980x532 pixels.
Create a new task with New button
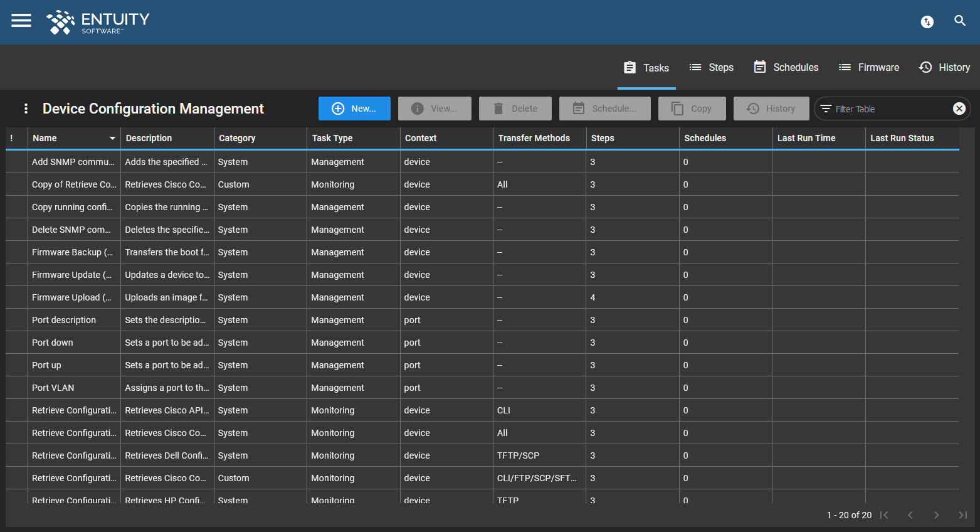354,109
